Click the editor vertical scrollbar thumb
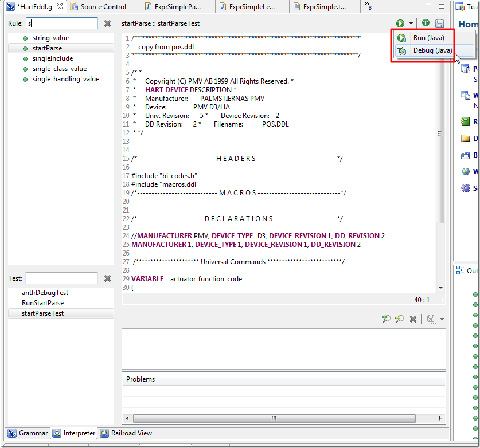480x448 pixels. point(440,133)
